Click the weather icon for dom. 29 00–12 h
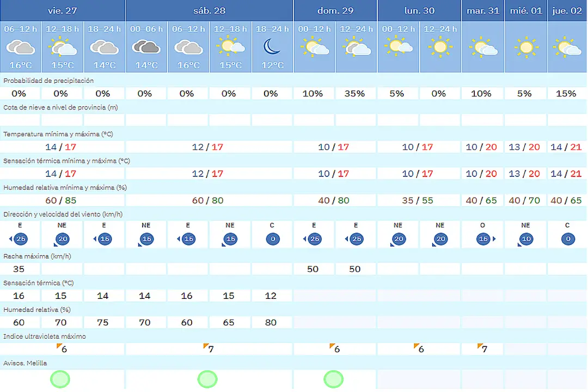This screenshot has height=392, width=588. (x=315, y=47)
